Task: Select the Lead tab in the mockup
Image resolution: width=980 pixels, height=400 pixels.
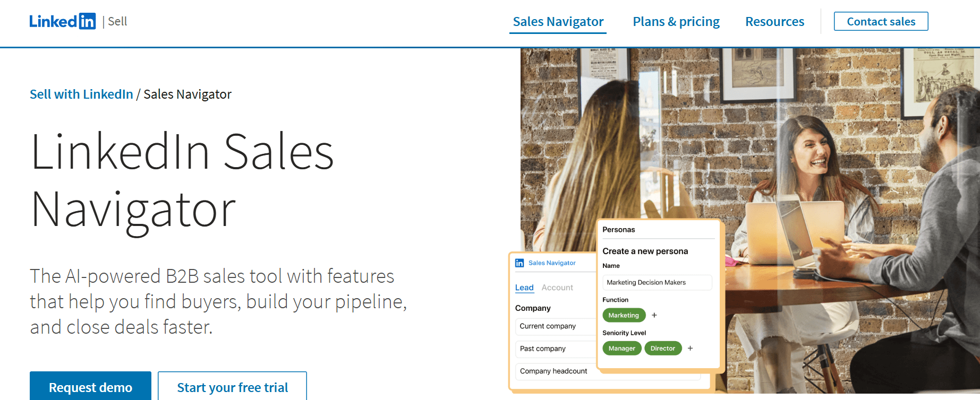Action: tap(524, 287)
